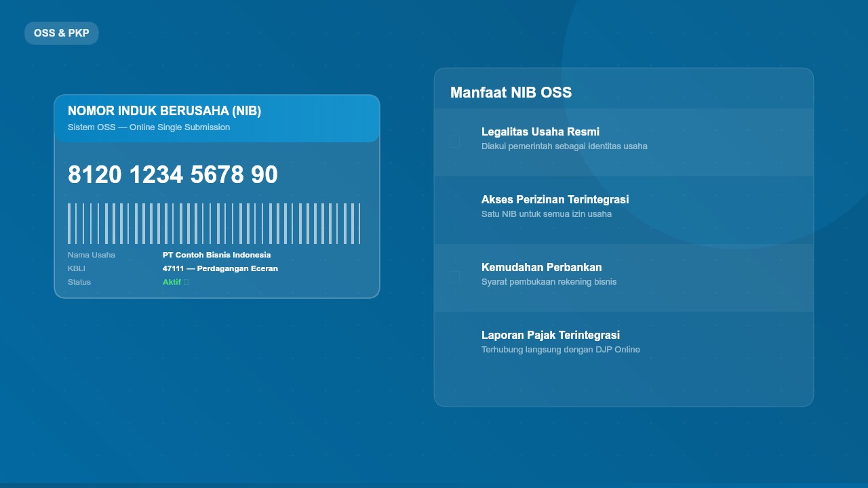Select the NOMOR INDUK BERUSAHA (NIB) heading
The image size is (868, 488).
pyautogui.click(x=164, y=111)
